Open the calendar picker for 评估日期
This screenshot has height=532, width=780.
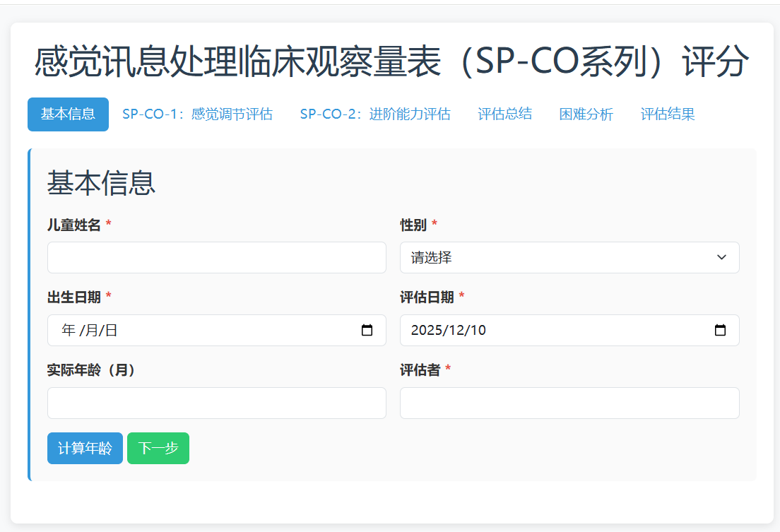coord(720,330)
